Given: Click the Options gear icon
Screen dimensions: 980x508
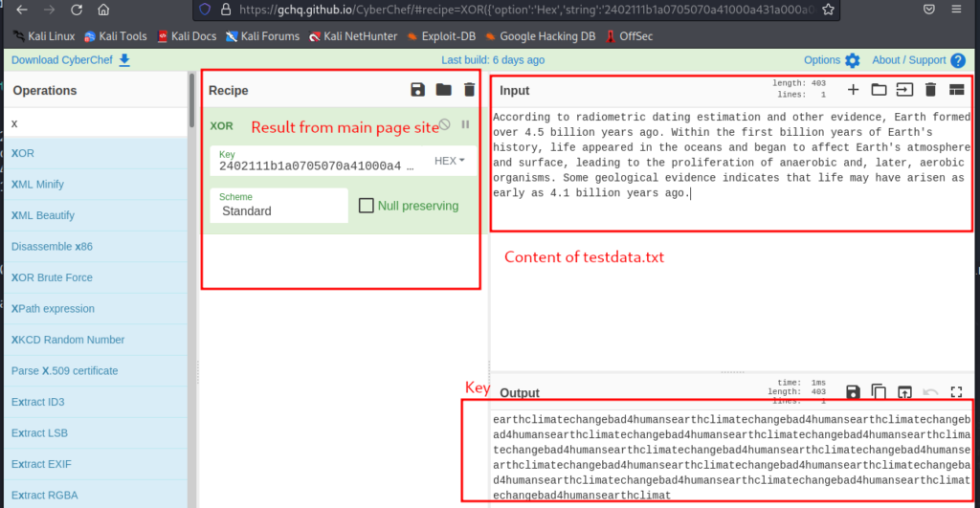Looking at the screenshot, I should click(853, 60).
